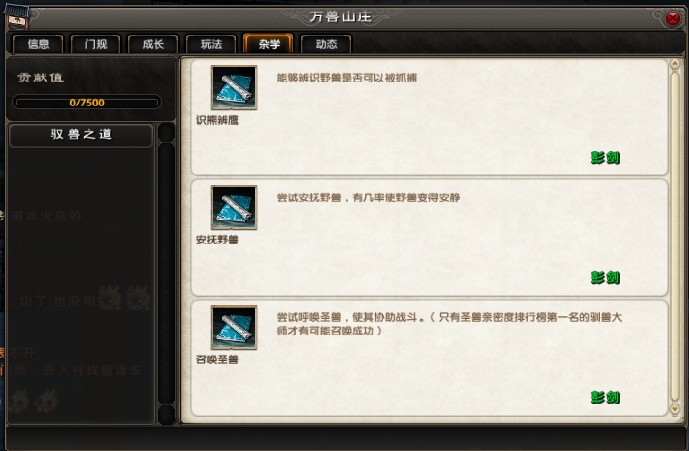The height and width of the screenshot is (451, 689).
Task: Click green button in 安抚野兽 entry
Action: click(605, 277)
